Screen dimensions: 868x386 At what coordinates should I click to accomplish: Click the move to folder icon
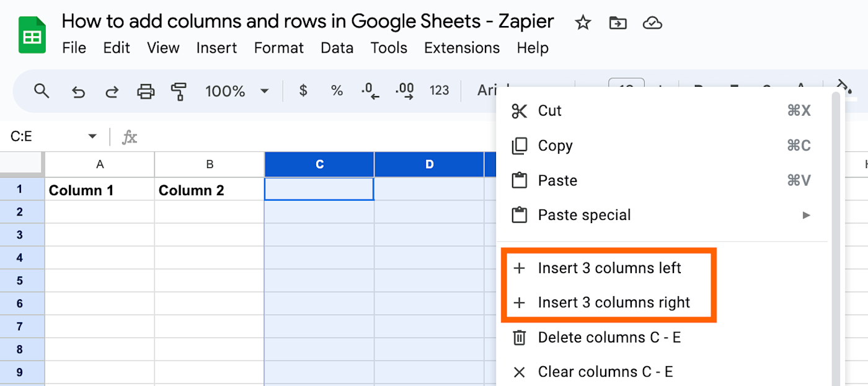pyautogui.click(x=618, y=24)
